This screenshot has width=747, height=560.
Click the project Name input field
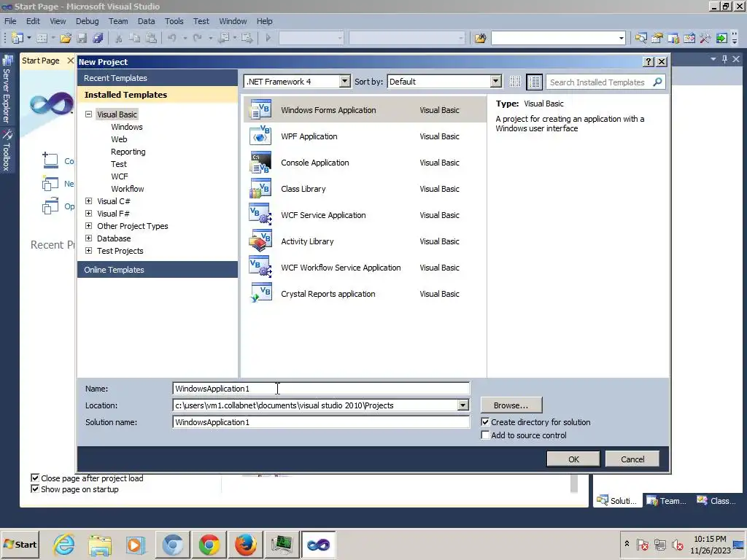coord(321,389)
